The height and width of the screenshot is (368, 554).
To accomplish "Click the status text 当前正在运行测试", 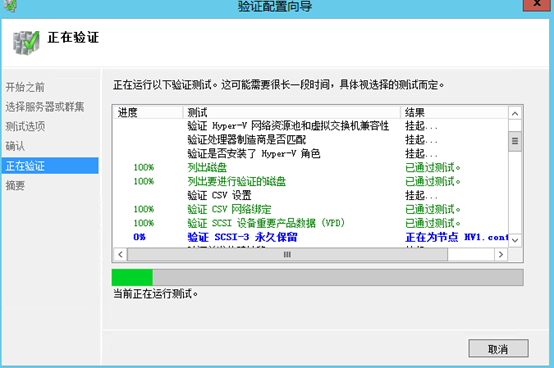I will (x=155, y=293).
